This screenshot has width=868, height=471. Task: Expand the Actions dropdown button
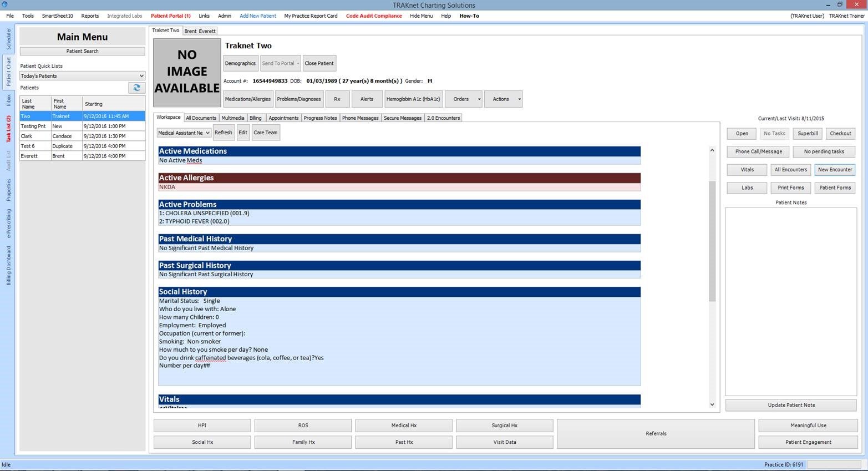[519, 99]
